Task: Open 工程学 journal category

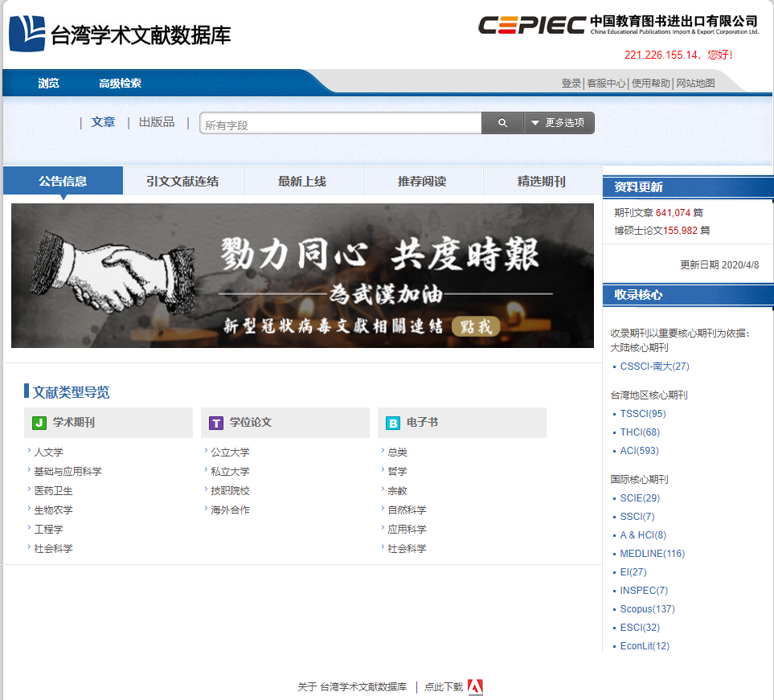Action: [x=48, y=529]
